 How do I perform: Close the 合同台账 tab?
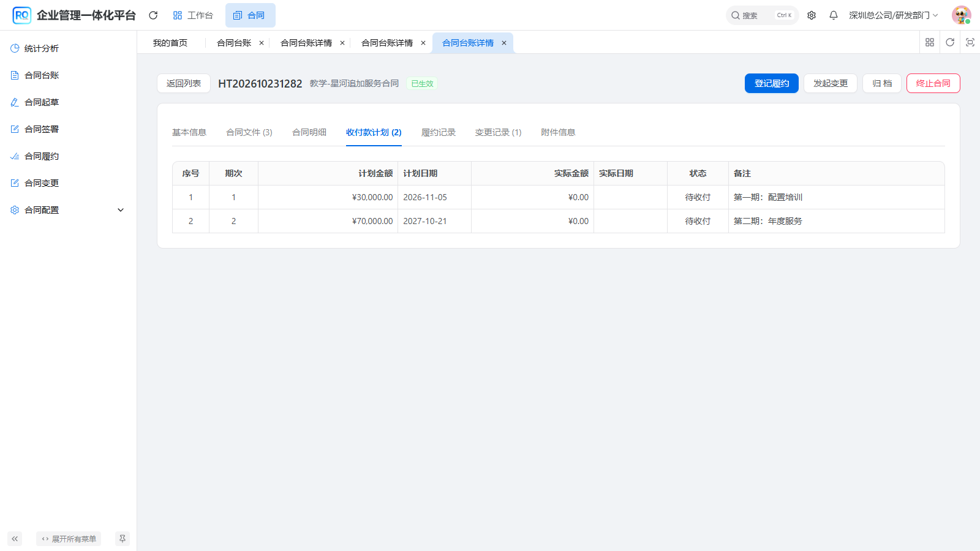262,43
